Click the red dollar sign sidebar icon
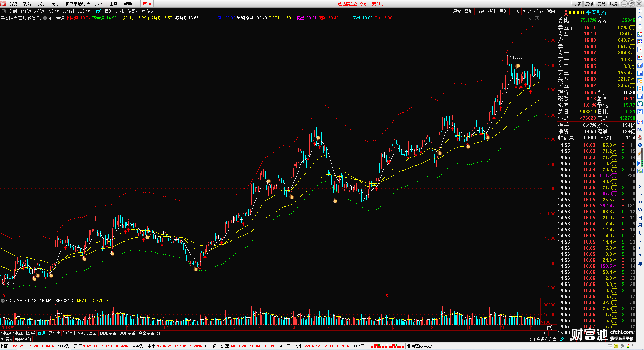Screen dimensions: 644x350 tap(640, 137)
